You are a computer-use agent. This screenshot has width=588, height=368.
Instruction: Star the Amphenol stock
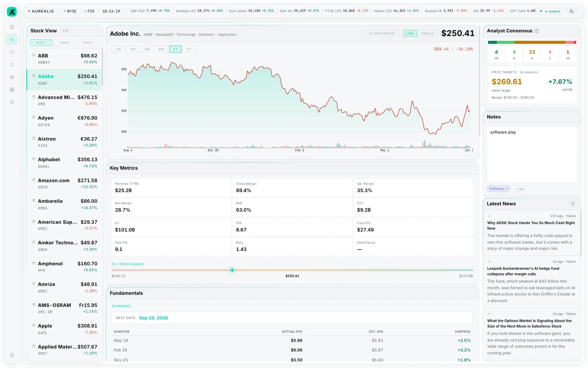coord(34,263)
